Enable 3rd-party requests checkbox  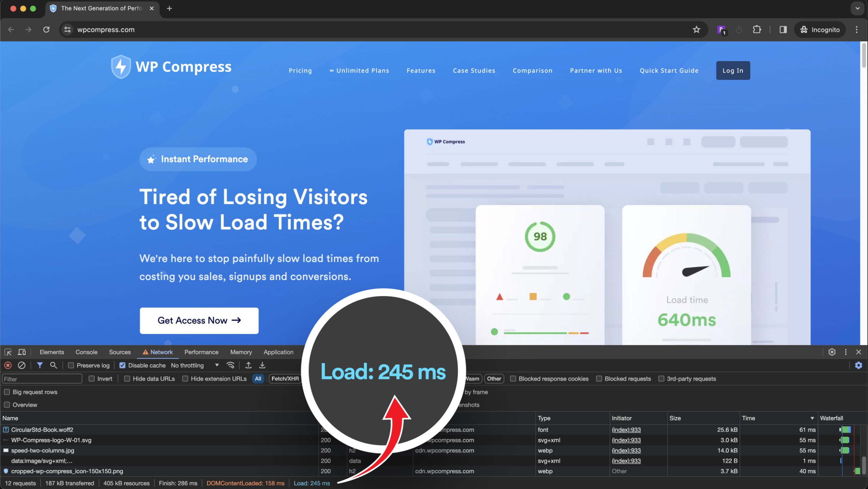661,378
